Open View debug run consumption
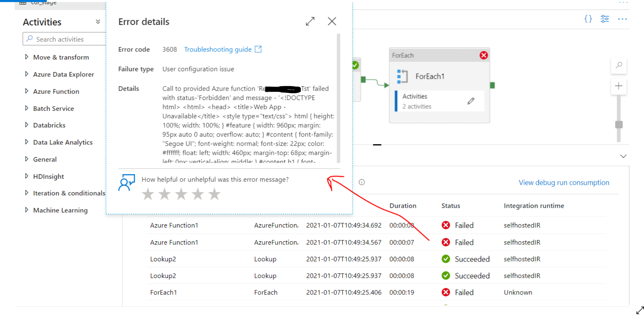The image size is (644, 316). pyautogui.click(x=564, y=182)
